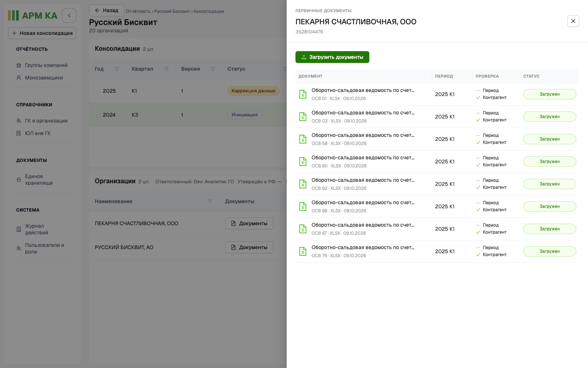This screenshot has height=368, width=588.
Task: Collapse the sidebar with the chevron button
Action: [x=69, y=15]
